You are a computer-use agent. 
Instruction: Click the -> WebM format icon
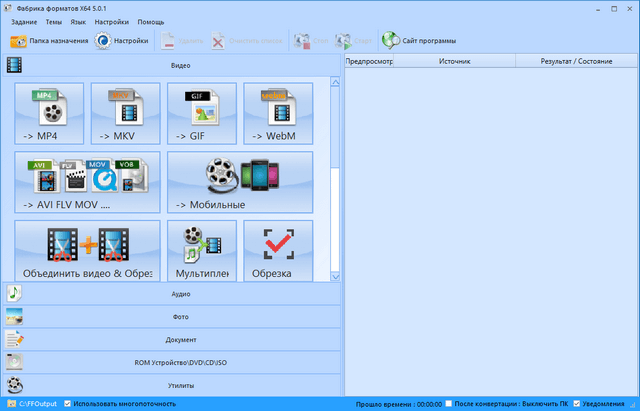(278, 113)
